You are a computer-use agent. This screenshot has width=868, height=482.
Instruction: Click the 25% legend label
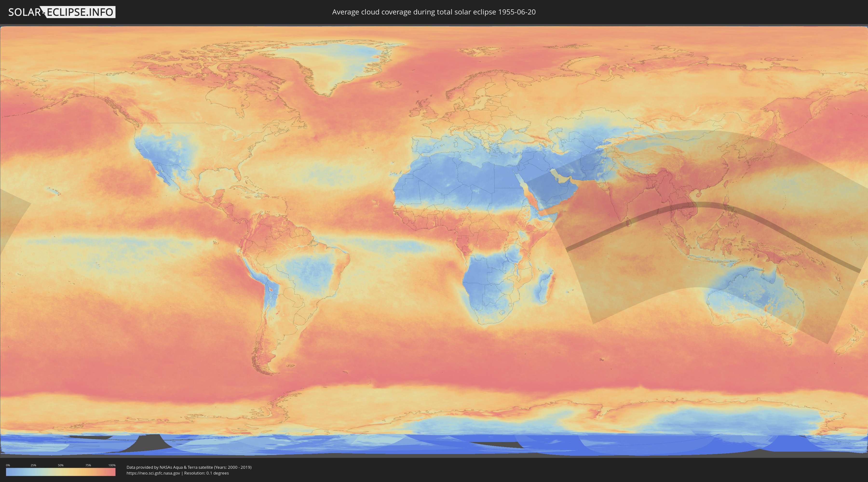pyautogui.click(x=33, y=465)
